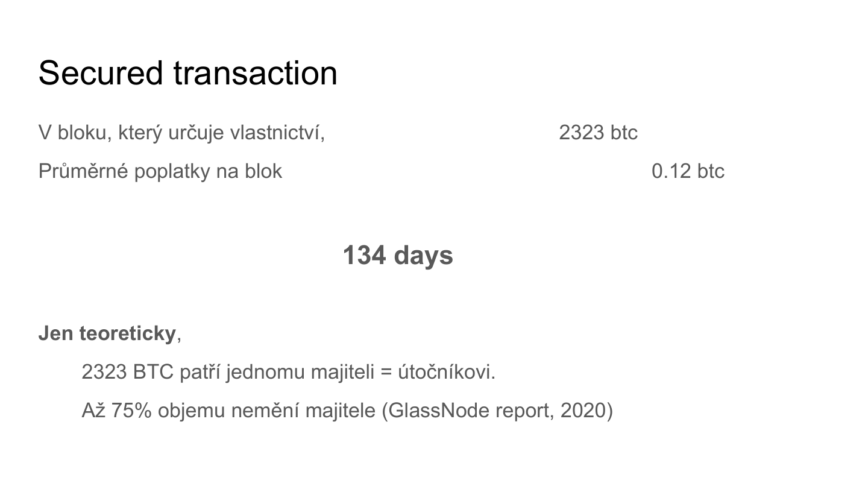Click the year "2020" in the last line
This screenshot has width=868, height=489.
click(583, 411)
